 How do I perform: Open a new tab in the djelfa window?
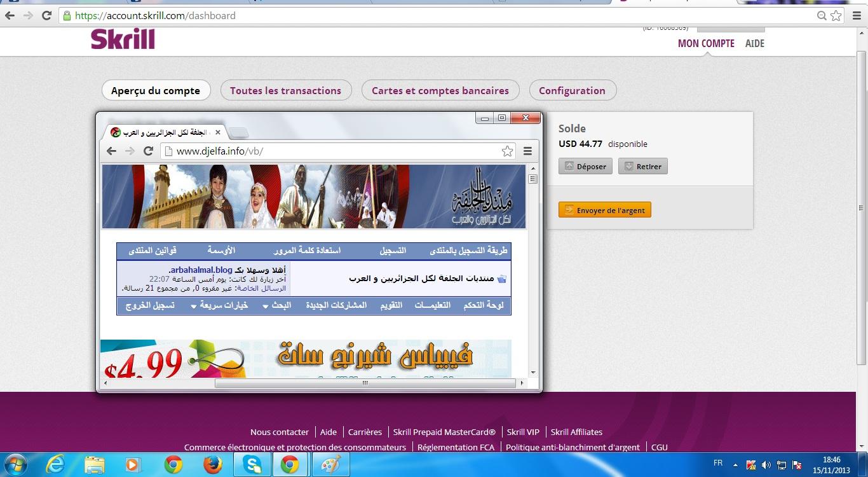pyautogui.click(x=238, y=132)
